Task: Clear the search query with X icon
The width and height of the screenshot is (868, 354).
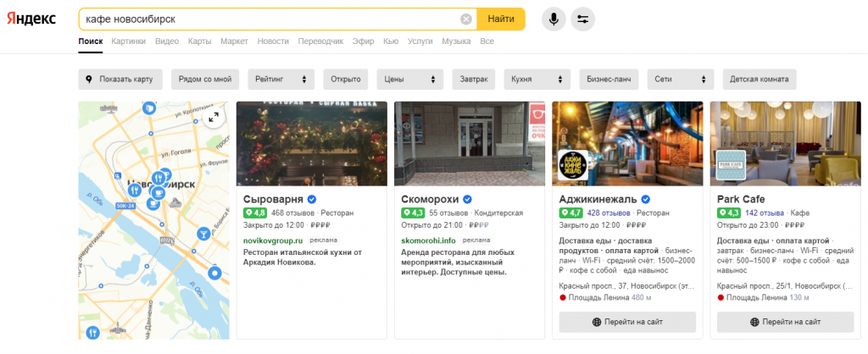Action: (466, 19)
